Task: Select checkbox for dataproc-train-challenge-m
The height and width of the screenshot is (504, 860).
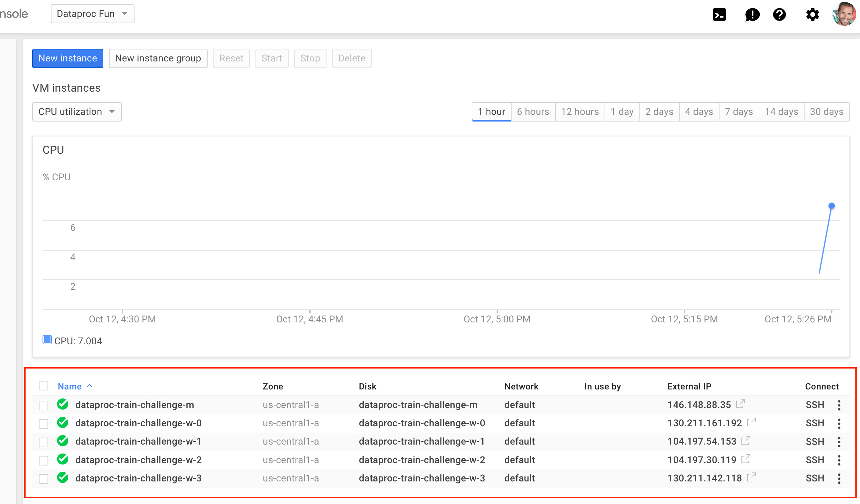Action: 43,405
